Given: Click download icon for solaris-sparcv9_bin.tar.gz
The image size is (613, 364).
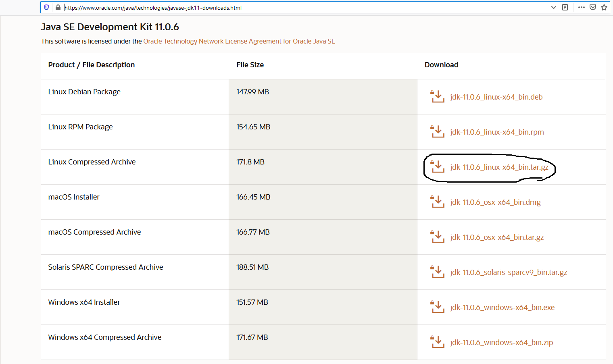Looking at the screenshot, I should tap(438, 272).
